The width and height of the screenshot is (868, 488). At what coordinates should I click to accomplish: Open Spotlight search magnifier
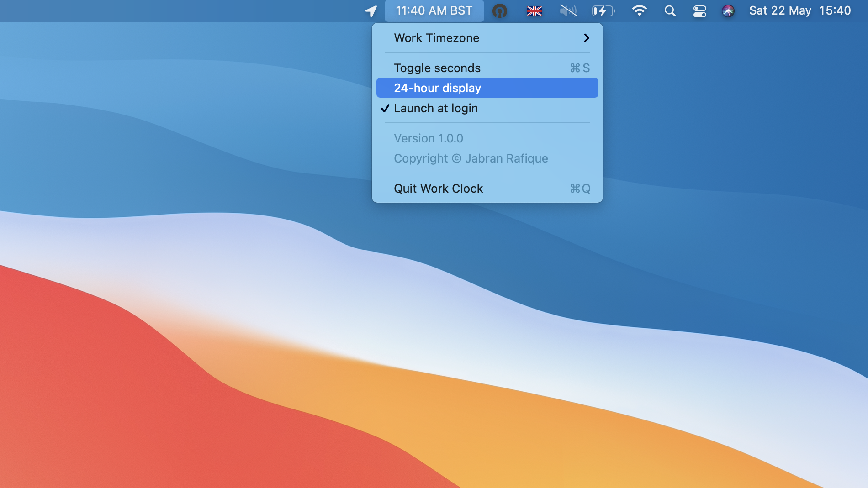point(670,11)
